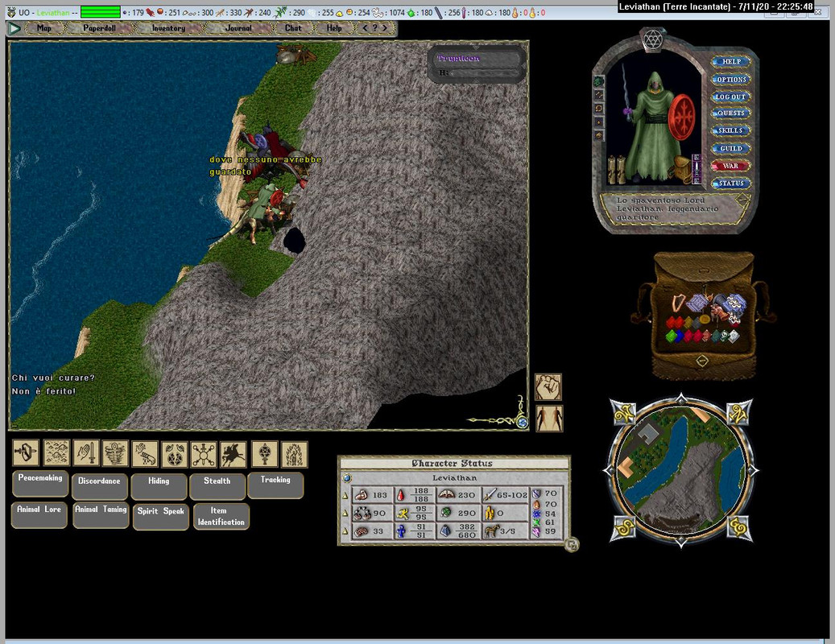
Task: Toggle the Dexterity stat lock arrow
Action: 345,513
